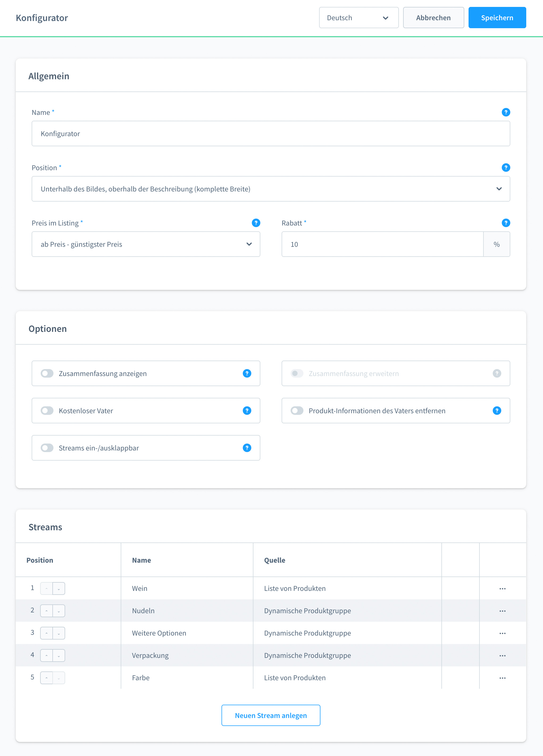
Task: Show help for Rabatt field
Action: pos(506,223)
